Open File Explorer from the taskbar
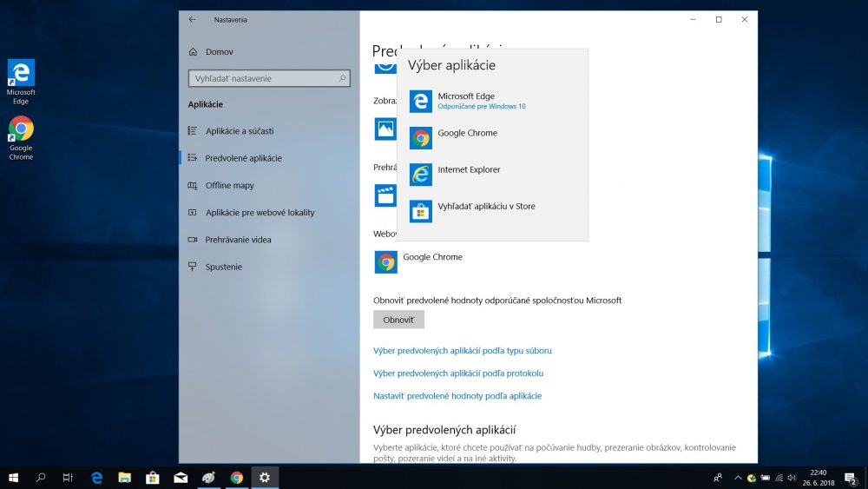Screen dimensions: 868x489 [124, 478]
